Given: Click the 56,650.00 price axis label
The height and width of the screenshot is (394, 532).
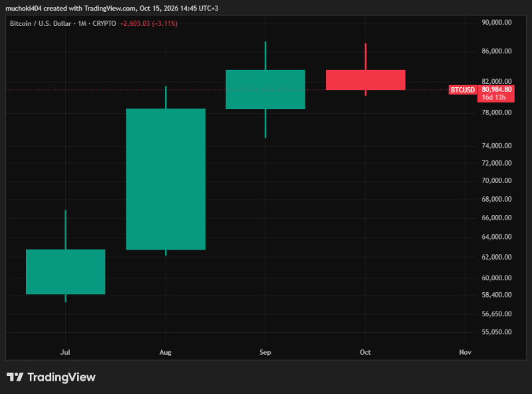Looking at the screenshot, I should 497,314.
